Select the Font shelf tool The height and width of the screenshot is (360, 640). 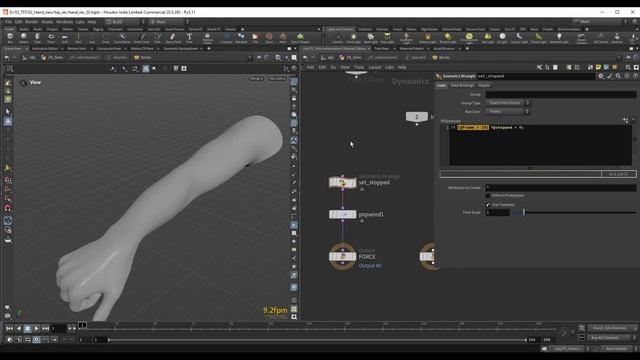click(189, 38)
